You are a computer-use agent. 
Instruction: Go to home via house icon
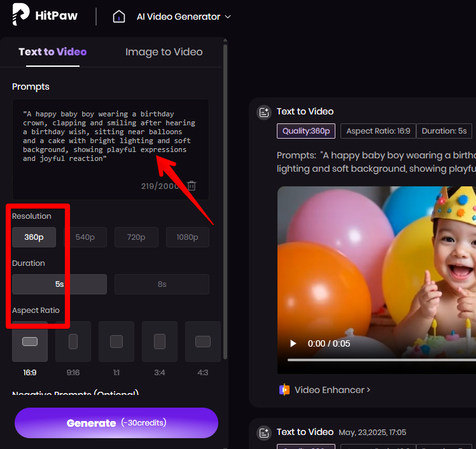(119, 16)
